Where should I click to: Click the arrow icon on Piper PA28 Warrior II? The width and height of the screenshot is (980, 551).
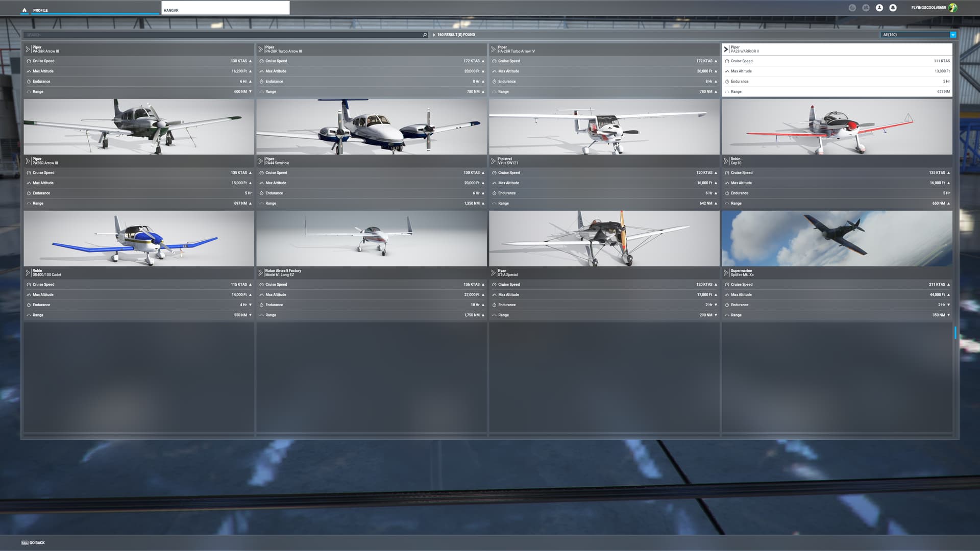726,49
